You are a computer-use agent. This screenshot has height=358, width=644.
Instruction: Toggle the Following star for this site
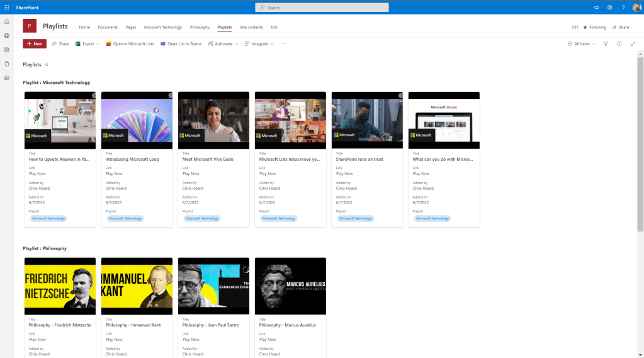tap(594, 27)
